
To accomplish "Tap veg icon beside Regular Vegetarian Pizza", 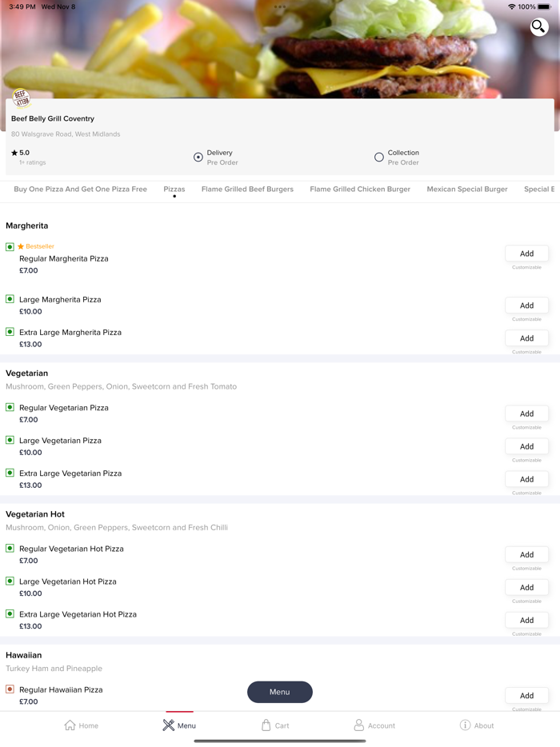I will point(10,407).
